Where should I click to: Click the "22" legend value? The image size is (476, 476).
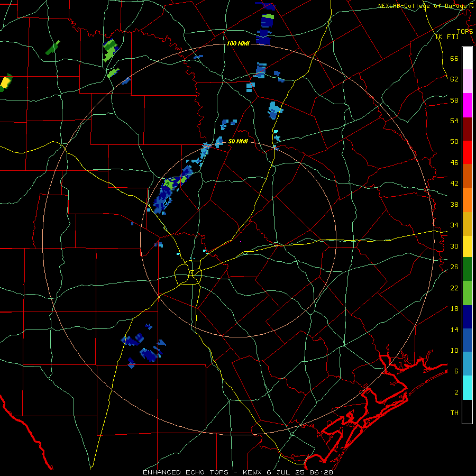[454, 288]
